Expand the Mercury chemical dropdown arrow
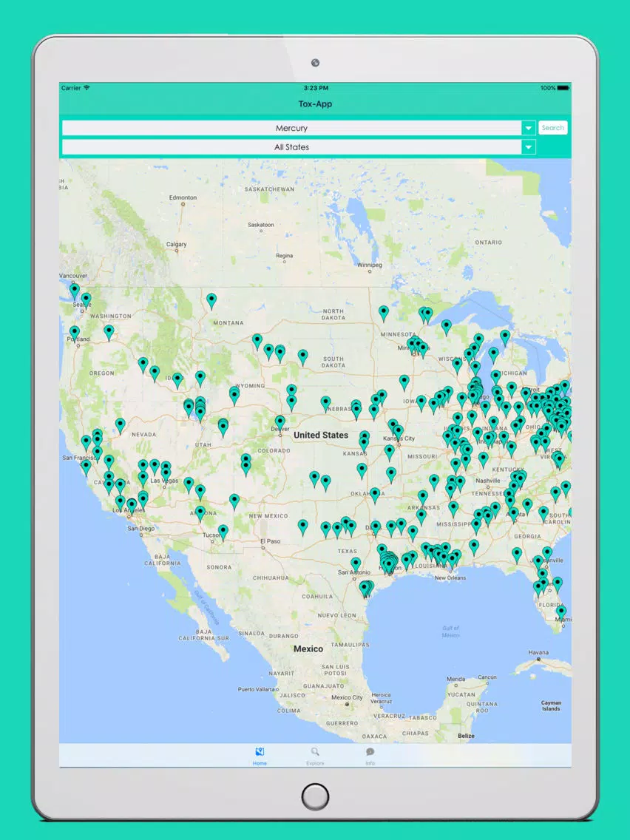630x840 pixels. tap(528, 128)
